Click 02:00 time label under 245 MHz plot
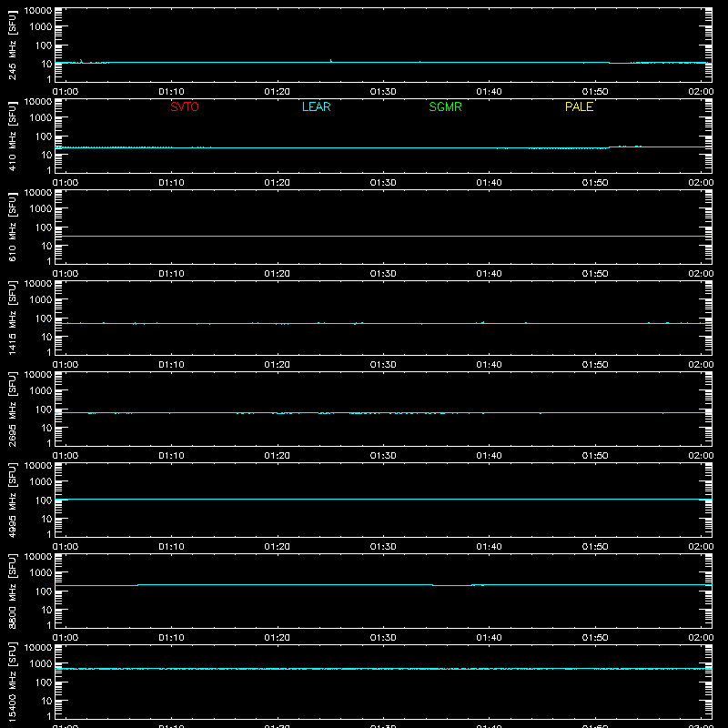This screenshot has height=728, width=728. click(x=701, y=92)
